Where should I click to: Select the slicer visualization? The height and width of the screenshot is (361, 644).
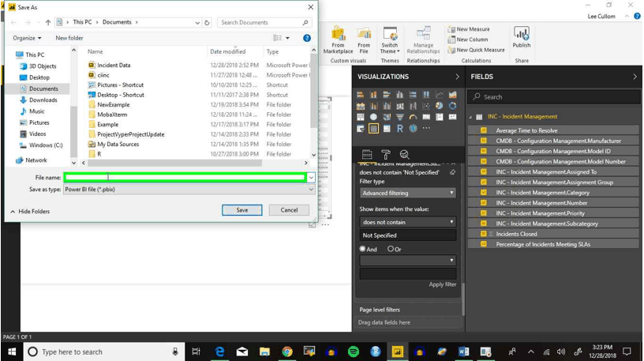[360, 129]
